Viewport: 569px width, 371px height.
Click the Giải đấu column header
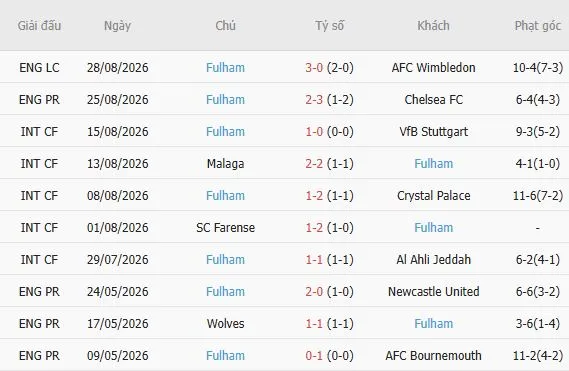point(39,25)
